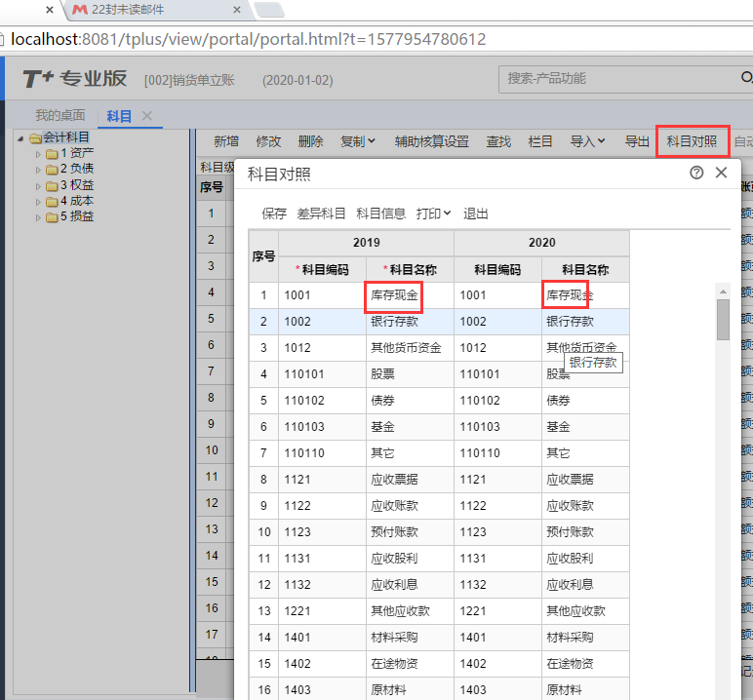Viewport: 753px width, 700px height.
Task: Expand arrow beside 5 损益
Action: pyautogui.click(x=38, y=217)
